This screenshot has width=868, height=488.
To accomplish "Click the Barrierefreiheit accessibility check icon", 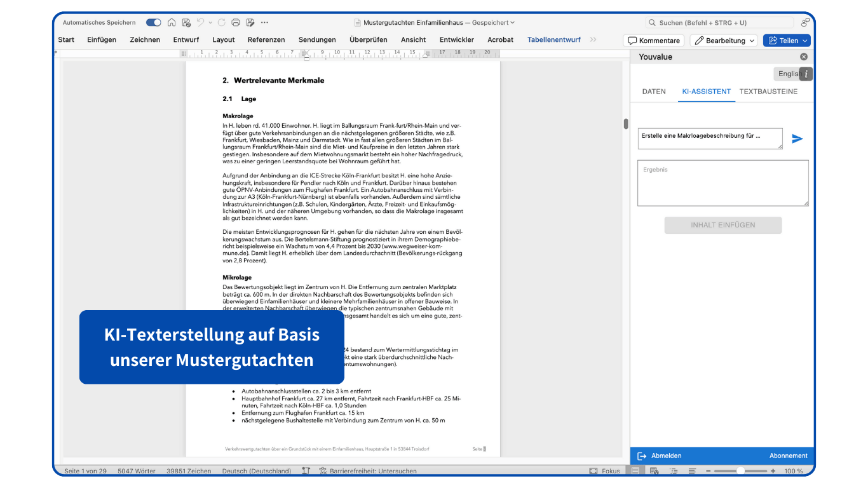I will click(x=323, y=471).
